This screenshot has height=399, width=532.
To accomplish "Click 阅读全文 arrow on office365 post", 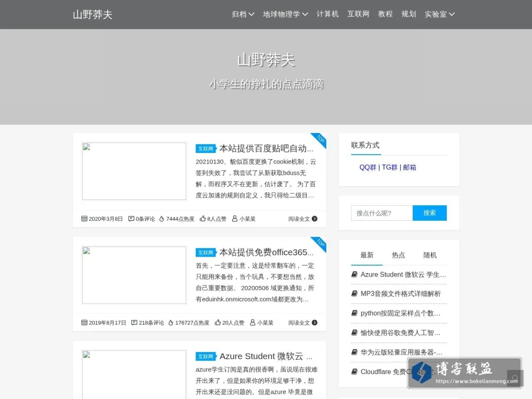I will [x=314, y=322].
